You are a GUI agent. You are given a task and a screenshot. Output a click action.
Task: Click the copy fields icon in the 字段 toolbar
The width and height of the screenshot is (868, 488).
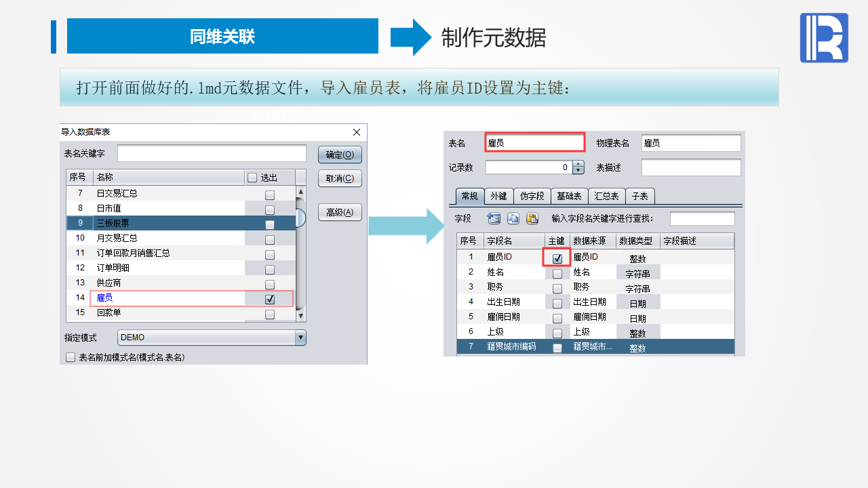513,218
